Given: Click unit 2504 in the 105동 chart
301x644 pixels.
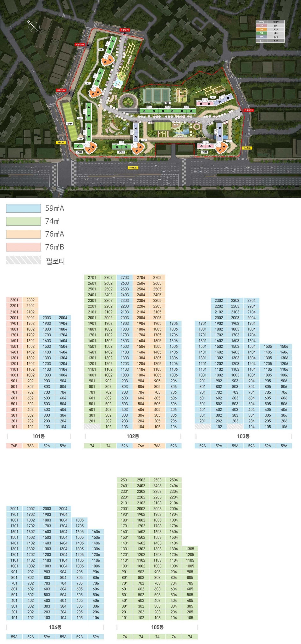Looking at the screenshot, I should (174, 480).
